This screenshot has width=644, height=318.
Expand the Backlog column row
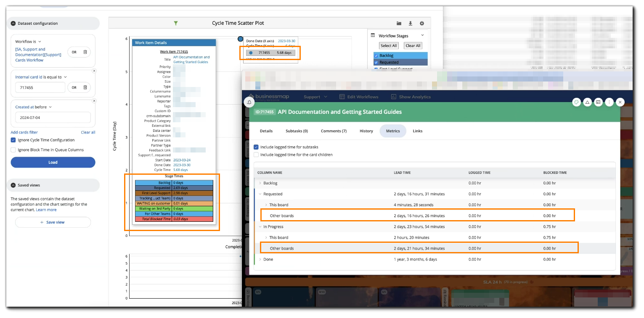tap(260, 183)
